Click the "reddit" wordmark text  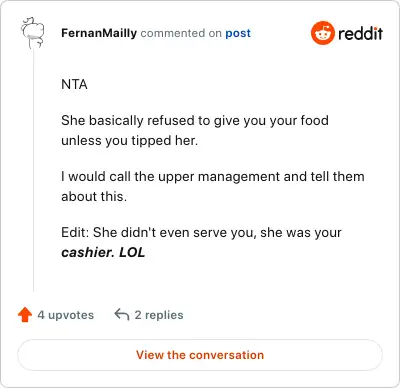tap(360, 33)
